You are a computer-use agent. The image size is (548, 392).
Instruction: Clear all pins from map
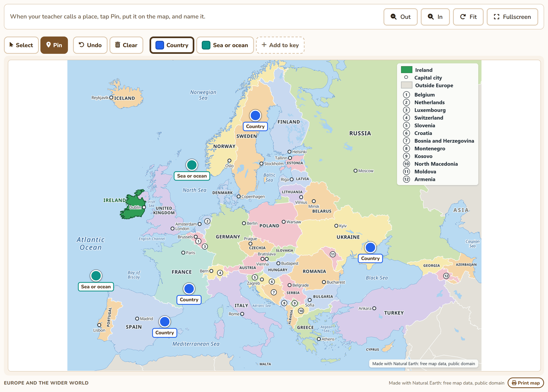tap(126, 45)
